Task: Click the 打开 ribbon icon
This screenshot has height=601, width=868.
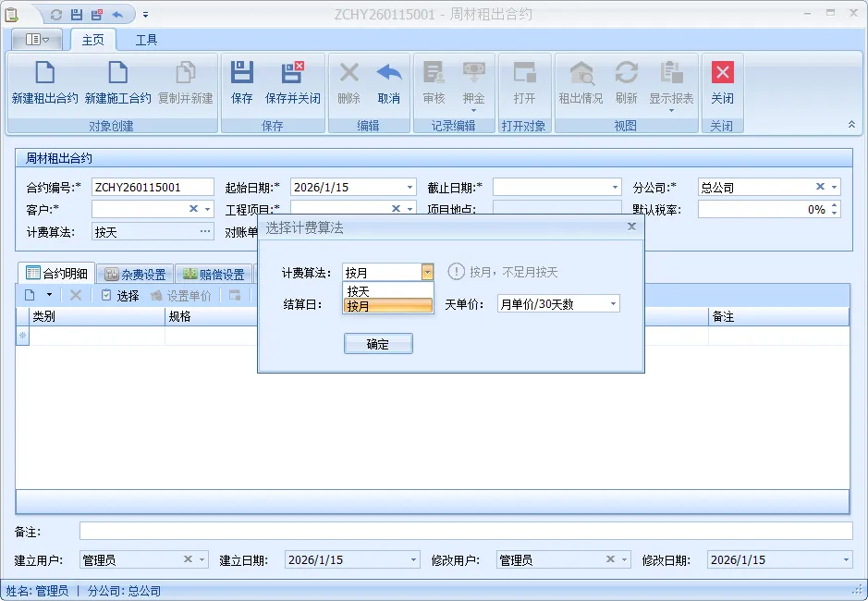Action: [x=524, y=72]
